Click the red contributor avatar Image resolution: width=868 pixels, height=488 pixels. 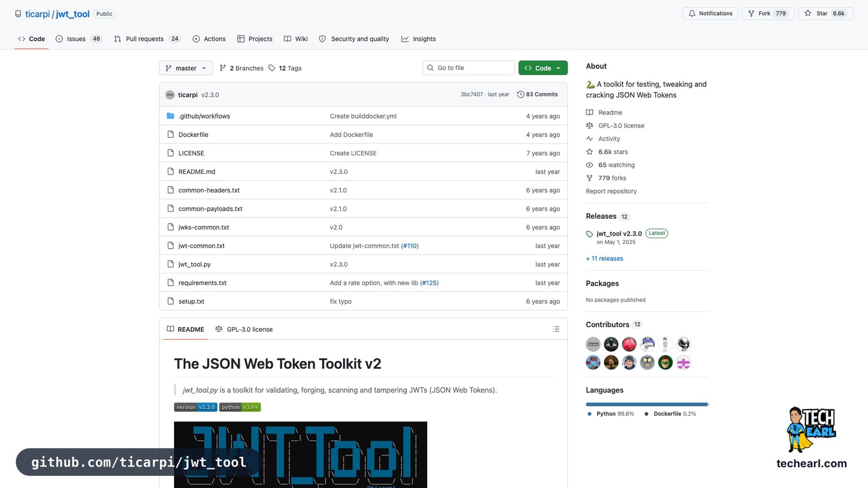tap(629, 344)
